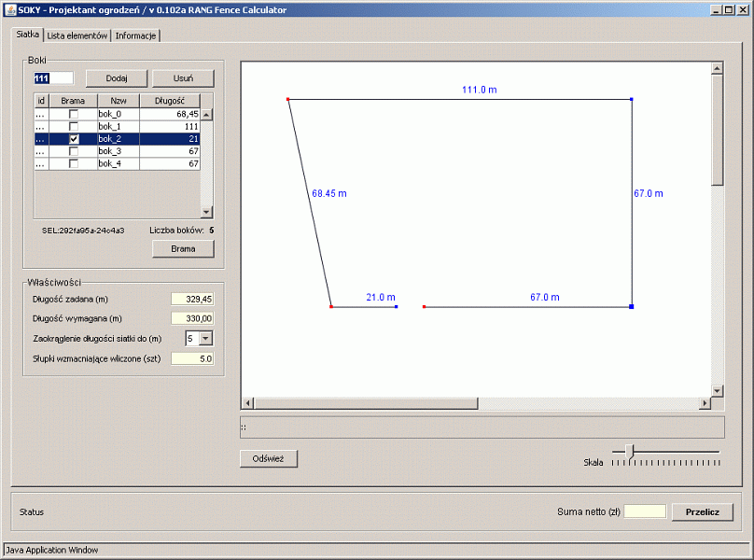Image resolution: width=754 pixels, height=560 pixels.
Task: Click the canvas scroll down arrow
Action: [x=717, y=390]
